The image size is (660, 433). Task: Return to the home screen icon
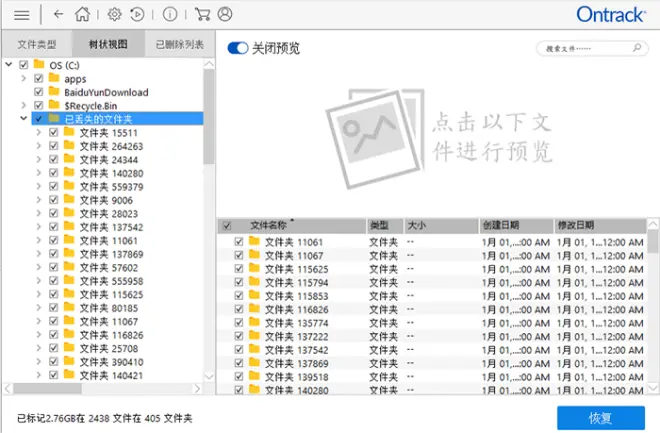[x=82, y=14]
